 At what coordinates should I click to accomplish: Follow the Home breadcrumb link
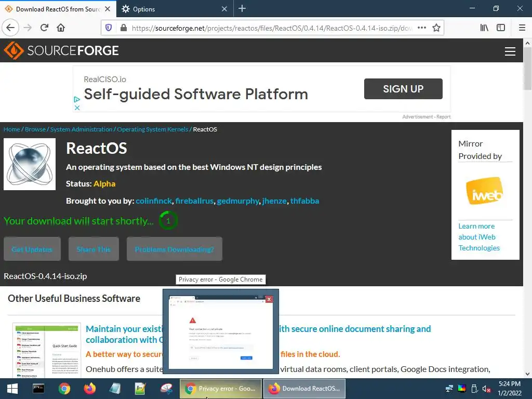(12, 129)
